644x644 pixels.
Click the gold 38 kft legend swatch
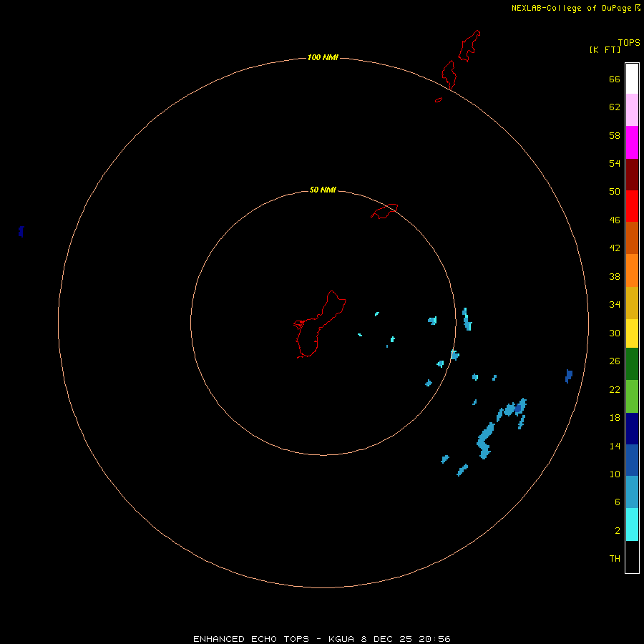point(632,303)
